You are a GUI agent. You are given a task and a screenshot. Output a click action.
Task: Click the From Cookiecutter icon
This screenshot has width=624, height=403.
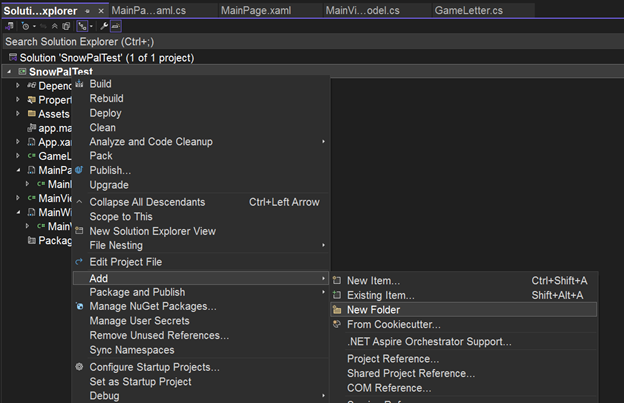[x=337, y=324]
